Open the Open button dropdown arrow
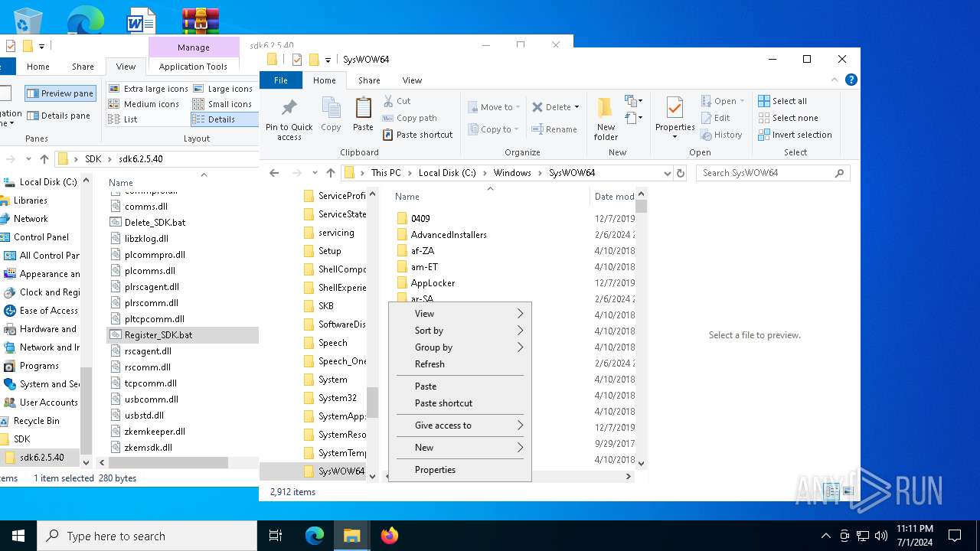Image resolution: width=980 pixels, height=551 pixels. click(742, 101)
